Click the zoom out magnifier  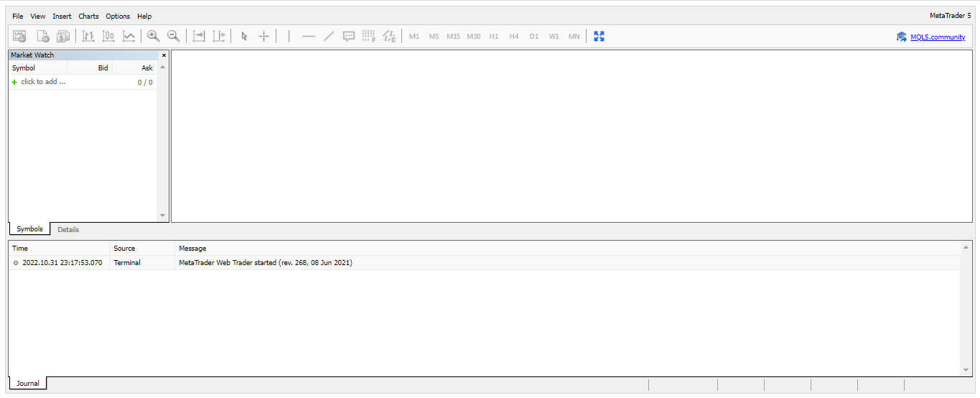tap(173, 36)
